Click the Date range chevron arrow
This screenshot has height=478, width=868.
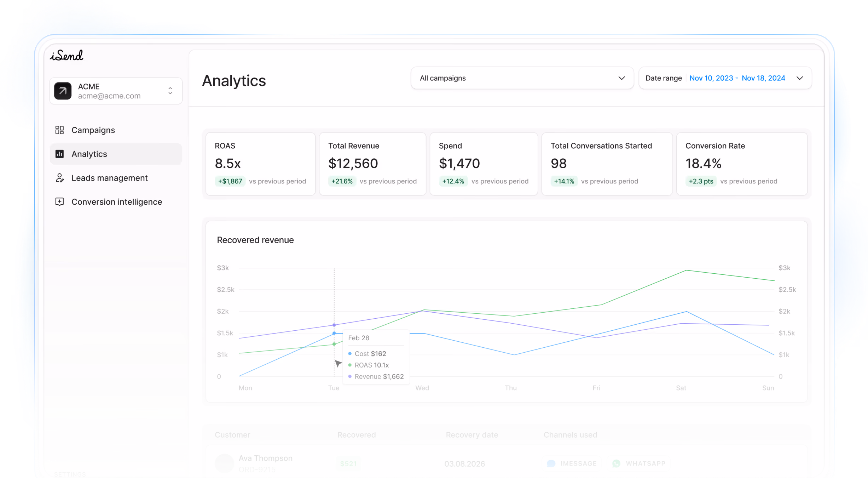coord(799,78)
